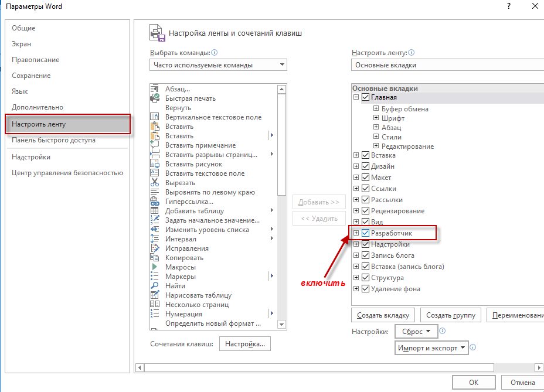Click the Quick Print command icon
The width and height of the screenshot is (544, 392).
(154, 98)
